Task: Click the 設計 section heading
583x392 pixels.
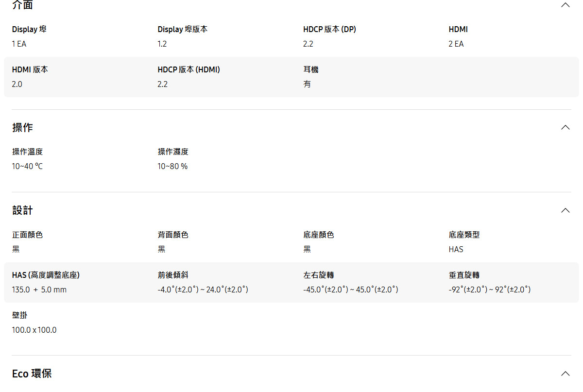Action: 22,210
